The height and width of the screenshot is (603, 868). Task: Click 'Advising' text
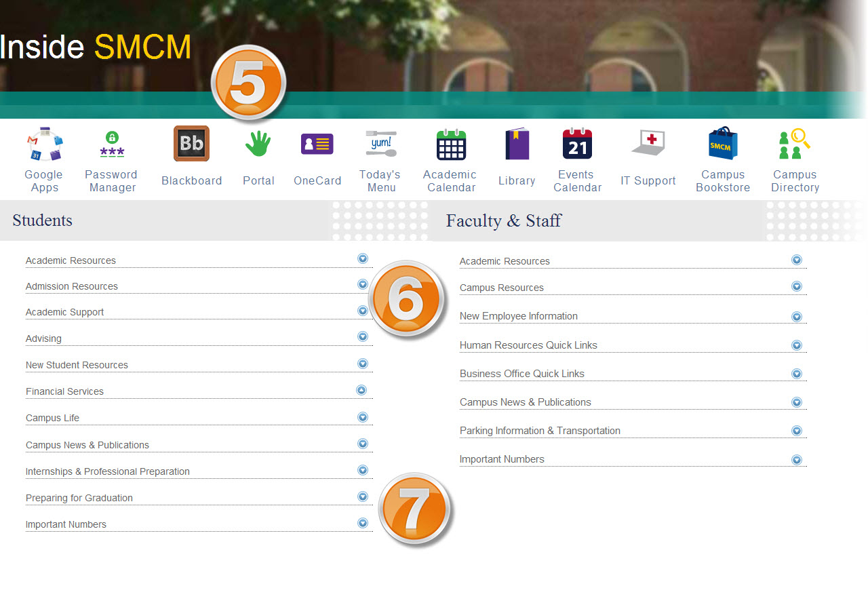[x=43, y=338]
